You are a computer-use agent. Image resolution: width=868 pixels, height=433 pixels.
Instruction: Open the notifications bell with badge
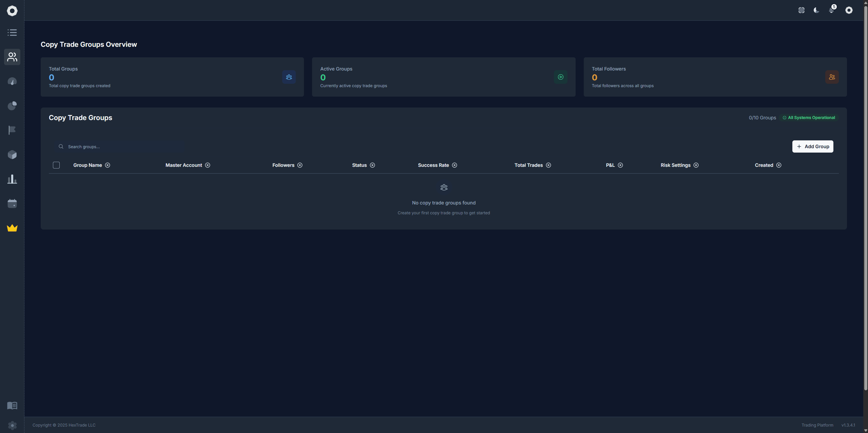(831, 10)
